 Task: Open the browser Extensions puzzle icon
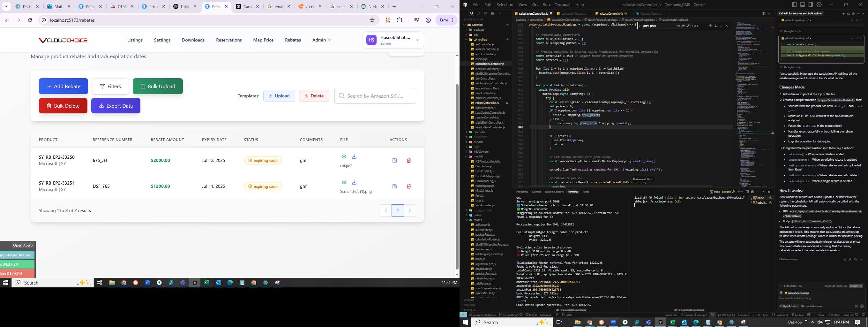[400, 20]
